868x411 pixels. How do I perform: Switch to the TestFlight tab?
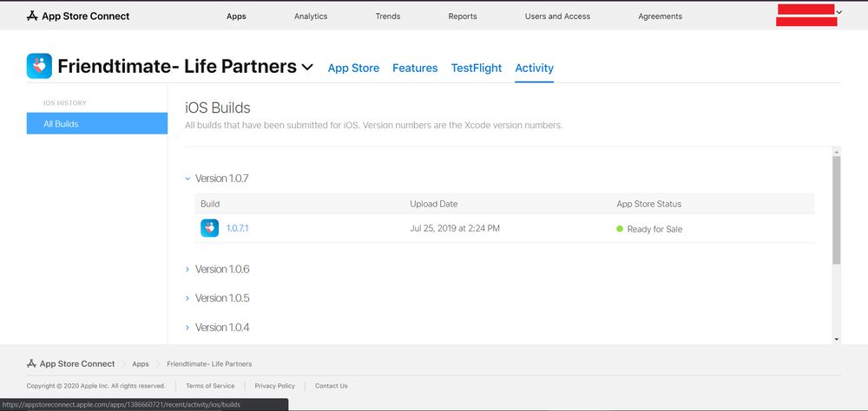click(x=476, y=68)
